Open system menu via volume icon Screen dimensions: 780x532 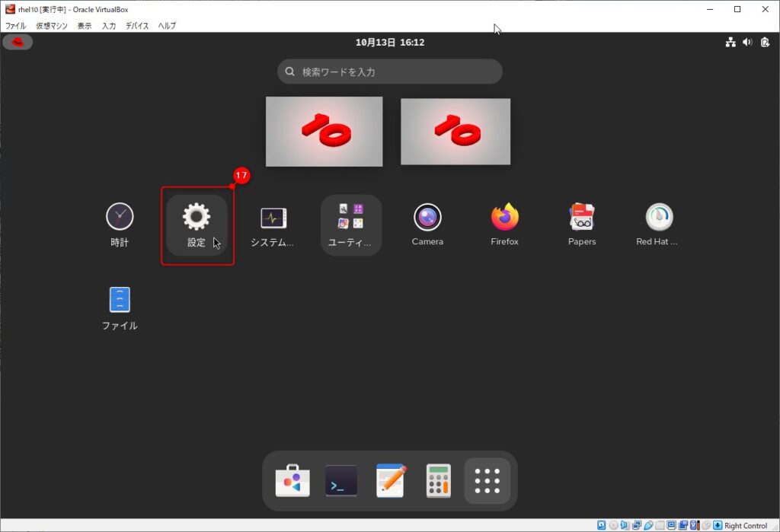[747, 43]
